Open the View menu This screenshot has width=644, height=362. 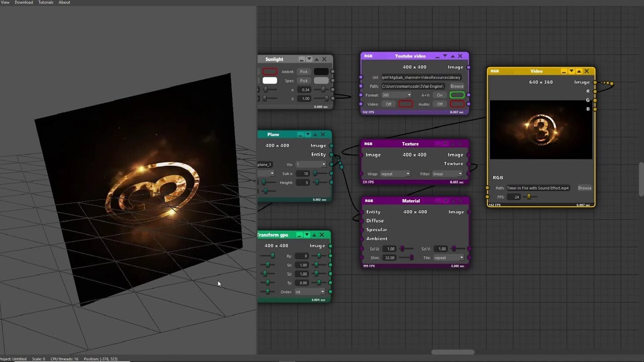[5, 3]
